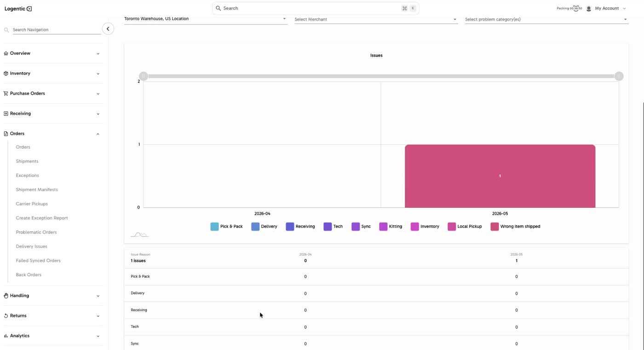
Task: Open the Select Merchant dropdown
Action: (x=376, y=19)
